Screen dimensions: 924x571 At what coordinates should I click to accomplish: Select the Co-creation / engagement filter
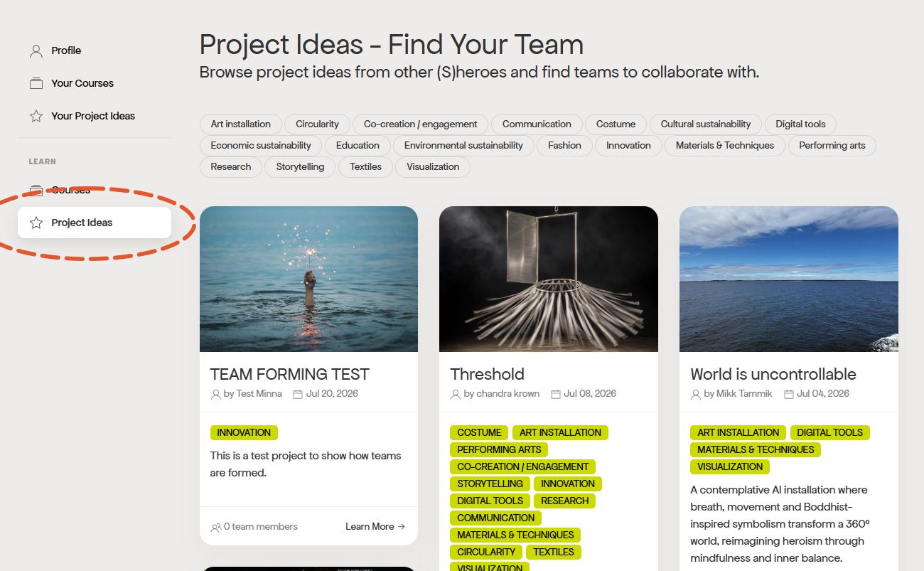point(421,124)
